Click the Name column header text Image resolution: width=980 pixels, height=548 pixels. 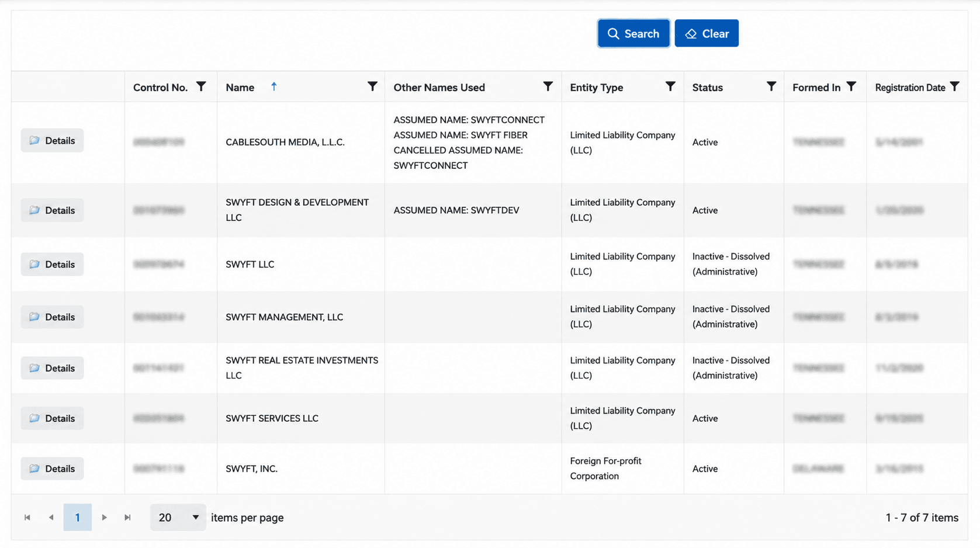click(240, 88)
